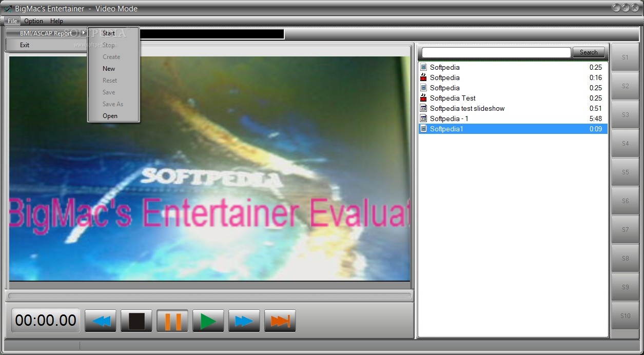
Task: Click the stop playback button
Action: click(x=136, y=321)
